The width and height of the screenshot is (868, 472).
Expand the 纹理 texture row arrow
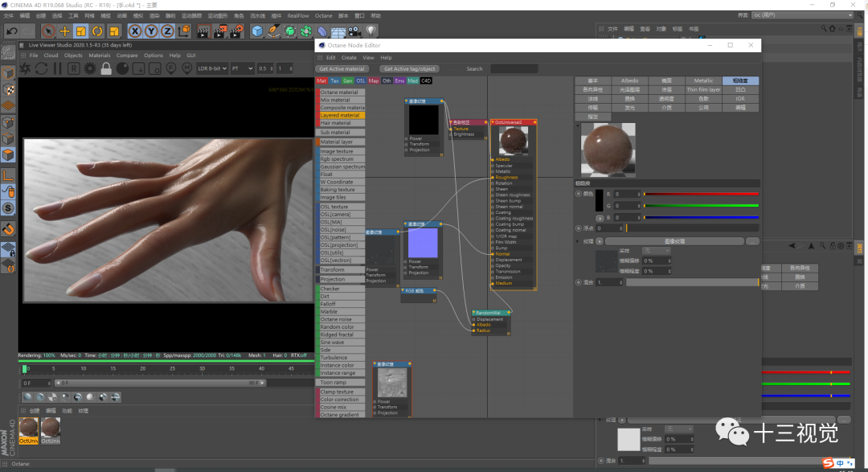pos(578,241)
